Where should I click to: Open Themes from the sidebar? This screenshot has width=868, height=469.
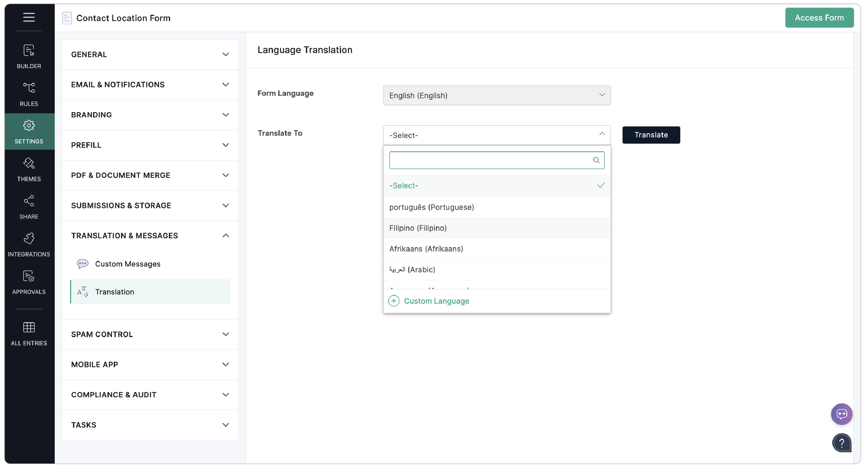point(29,169)
